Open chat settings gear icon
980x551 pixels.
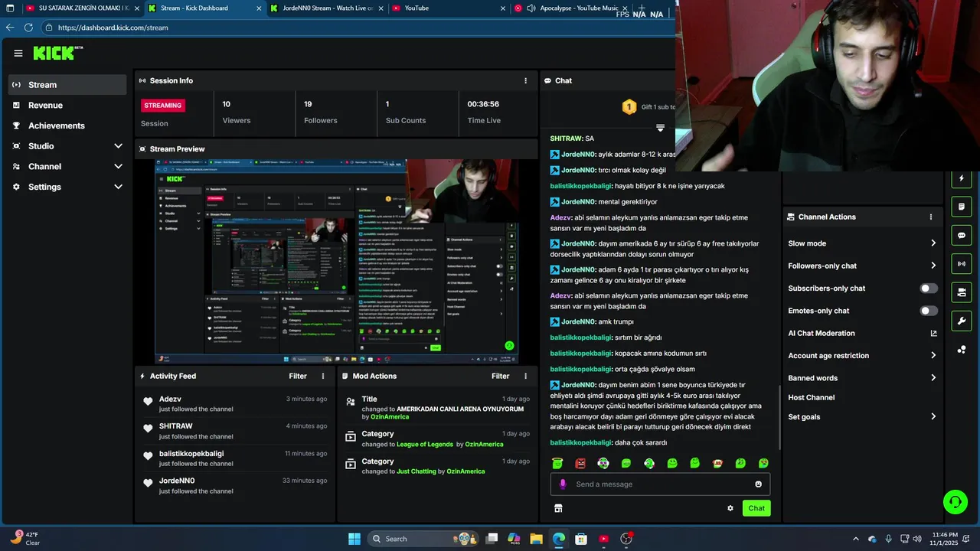tap(730, 508)
